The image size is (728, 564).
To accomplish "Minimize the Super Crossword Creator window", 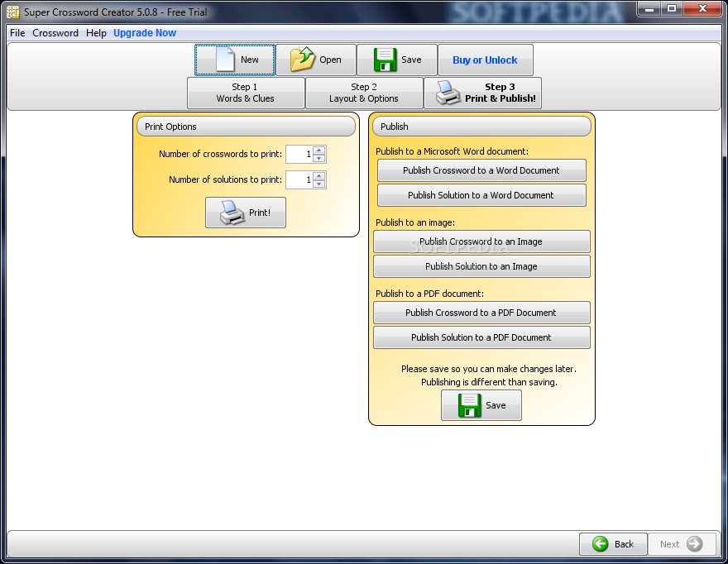I will pos(649,8).
